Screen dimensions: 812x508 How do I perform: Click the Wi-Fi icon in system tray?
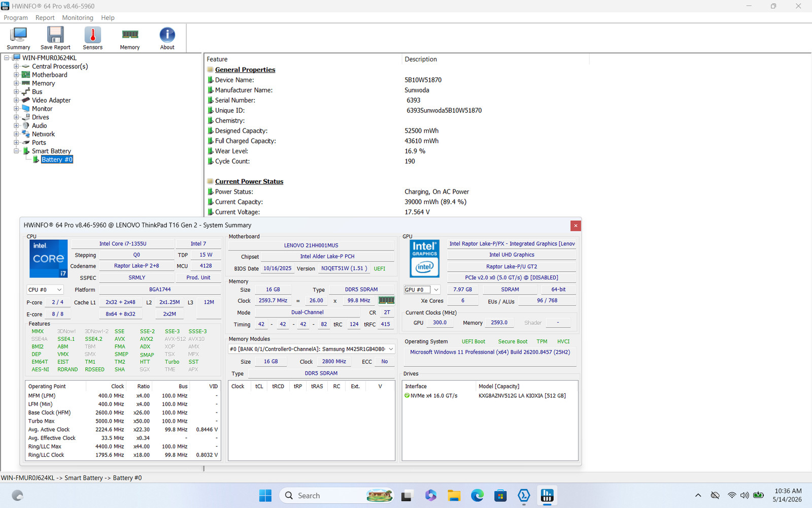[x=731, y=495]
